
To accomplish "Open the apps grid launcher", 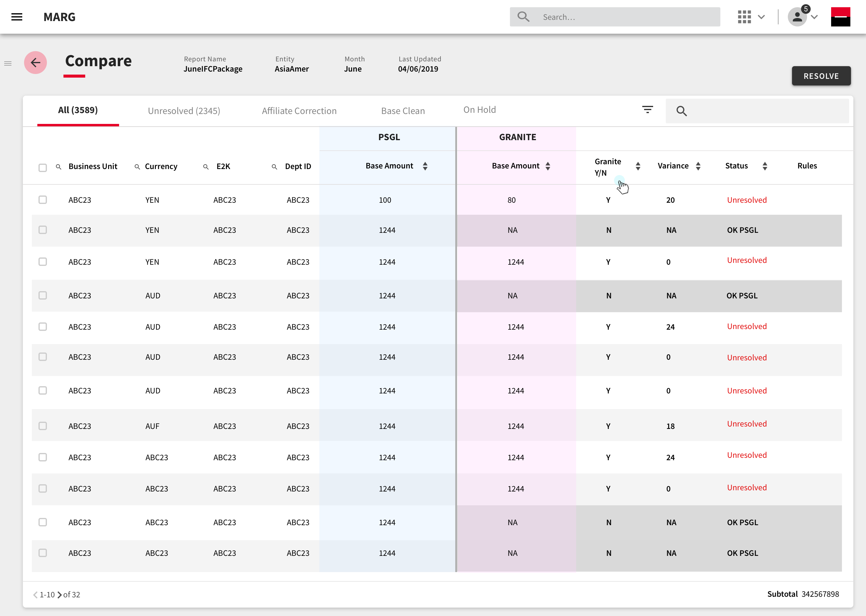I will pos(744,17).
